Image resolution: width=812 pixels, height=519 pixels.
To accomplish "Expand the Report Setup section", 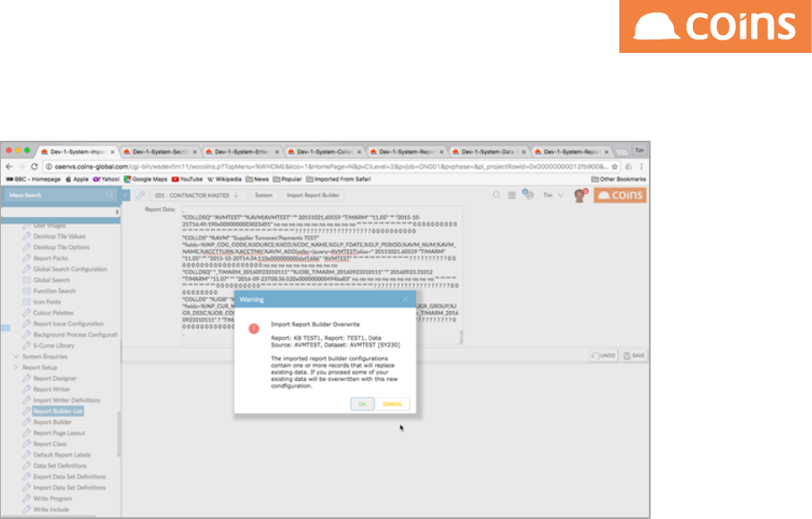I will 15,368.
